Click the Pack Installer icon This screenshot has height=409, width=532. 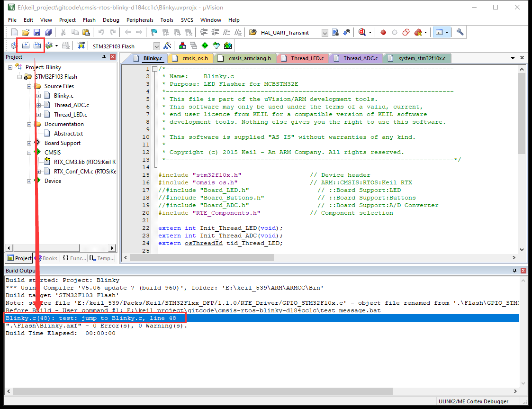[x=228, y=45]
